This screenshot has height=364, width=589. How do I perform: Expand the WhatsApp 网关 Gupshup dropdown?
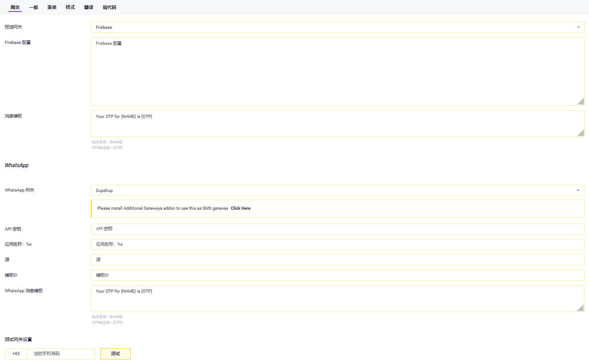point(337,190)
